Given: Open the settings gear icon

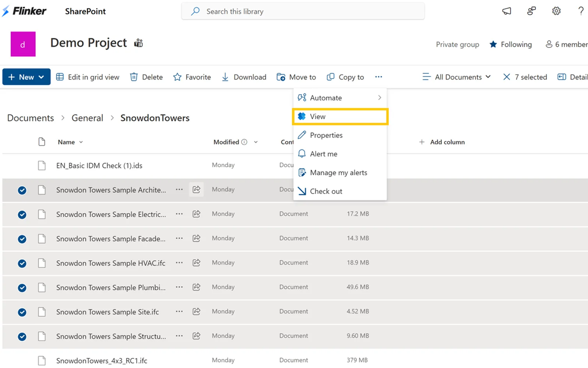Looking at the screenshot, I should pyautogui.click(x=556, y=11).
